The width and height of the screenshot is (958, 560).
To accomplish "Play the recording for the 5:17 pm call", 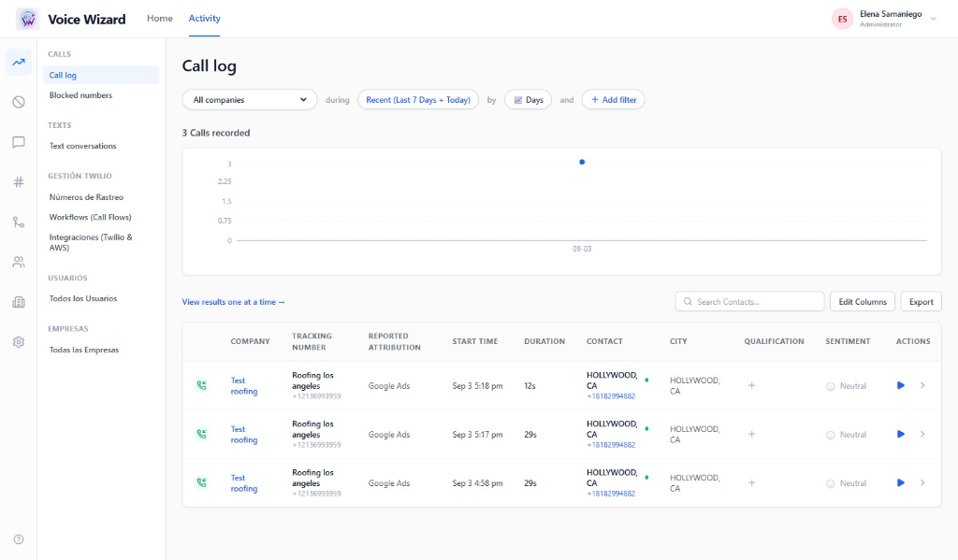I will click(901, 434).
